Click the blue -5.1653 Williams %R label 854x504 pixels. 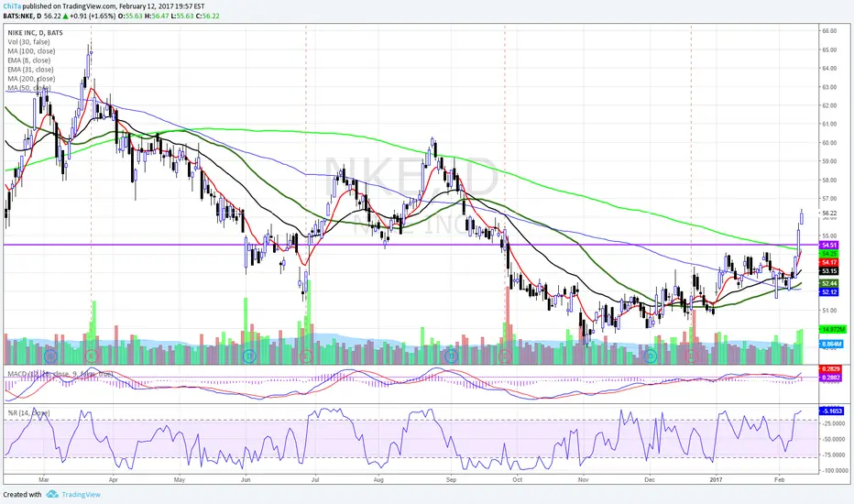point(832,411)
